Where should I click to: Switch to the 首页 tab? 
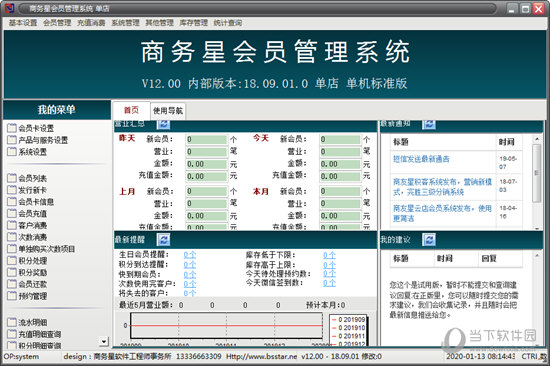pyautogui.click(x=131, y=111)
